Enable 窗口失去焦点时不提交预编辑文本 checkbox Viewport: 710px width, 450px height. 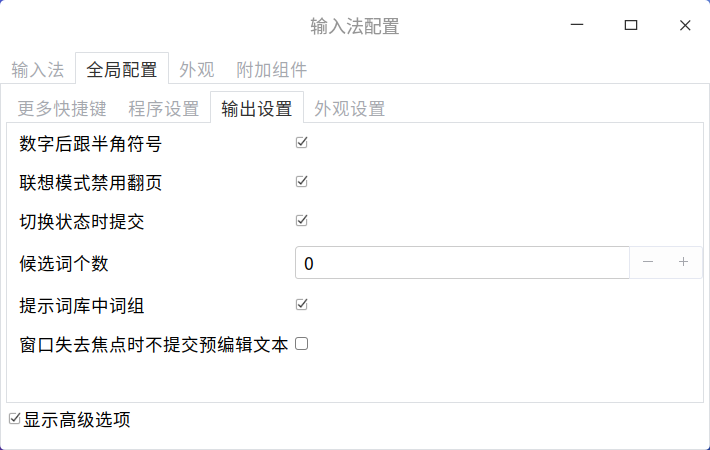coord(301,344)
